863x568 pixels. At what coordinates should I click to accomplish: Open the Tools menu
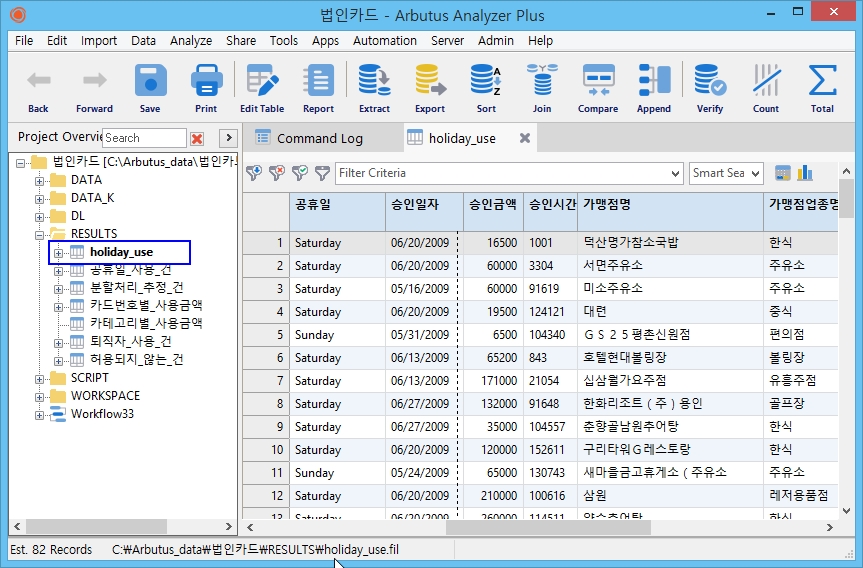283,41
